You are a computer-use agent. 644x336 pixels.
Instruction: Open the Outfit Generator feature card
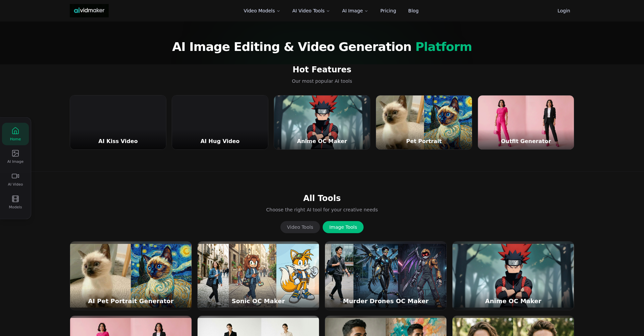point(526,122)
